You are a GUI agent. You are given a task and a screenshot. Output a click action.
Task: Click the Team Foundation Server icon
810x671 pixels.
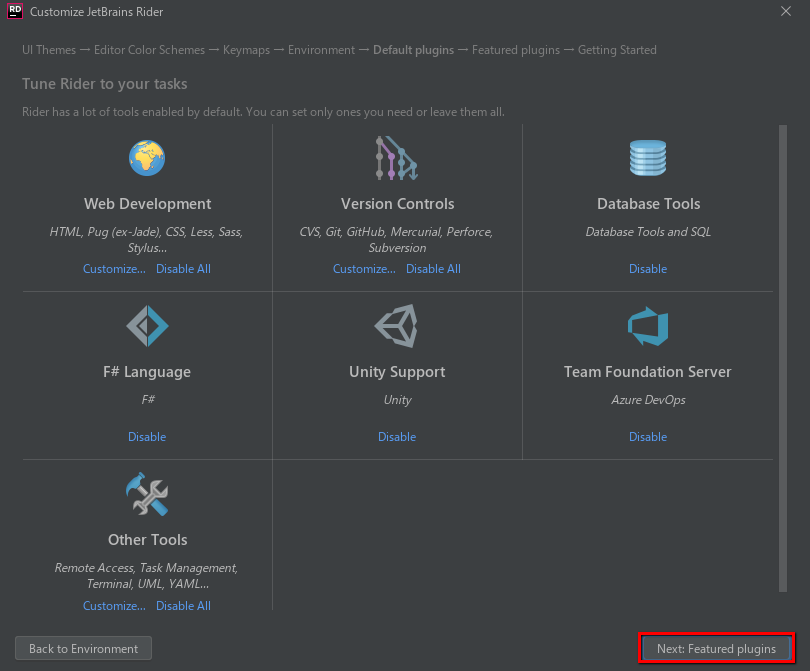(648, 326)
